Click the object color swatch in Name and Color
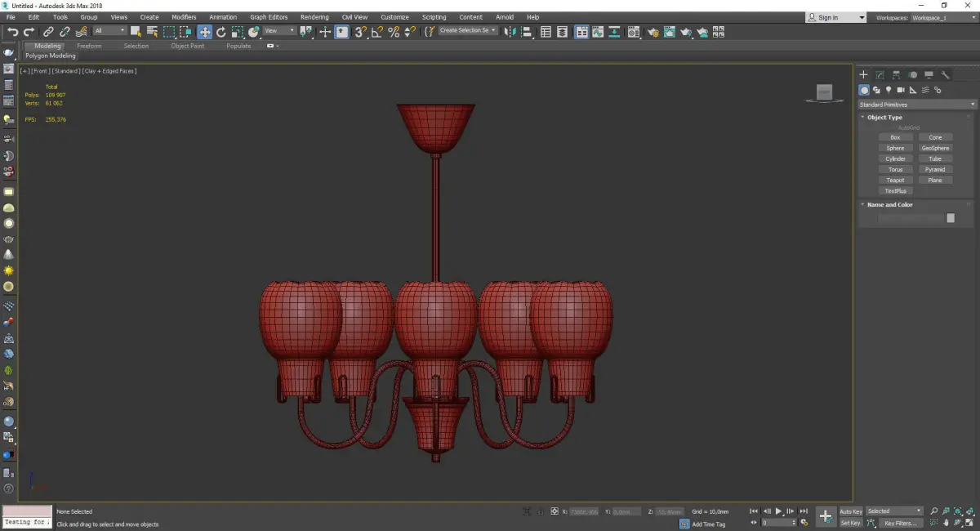This screenshot has height=531, width=980. 950,218
